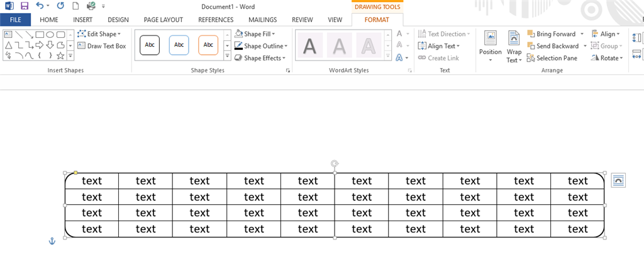Select the Text Box shape in gallery
Screen dimensions: 644x264
tap(8, 35)
